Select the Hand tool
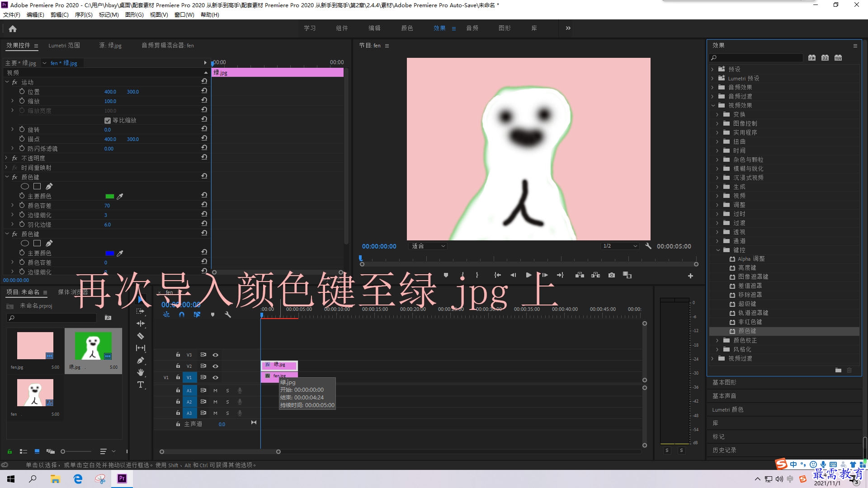This screenshot has width=868, height=488. coord(141,372)
